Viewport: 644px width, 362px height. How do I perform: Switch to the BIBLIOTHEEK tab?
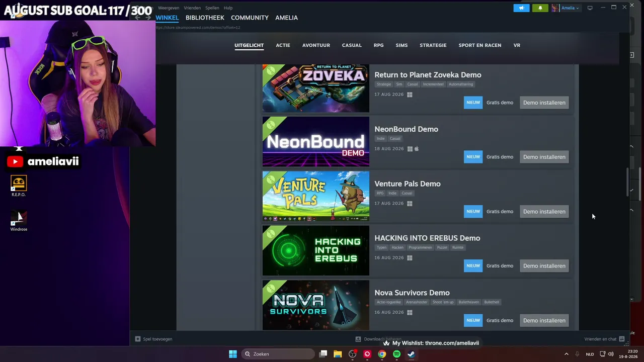205,18
